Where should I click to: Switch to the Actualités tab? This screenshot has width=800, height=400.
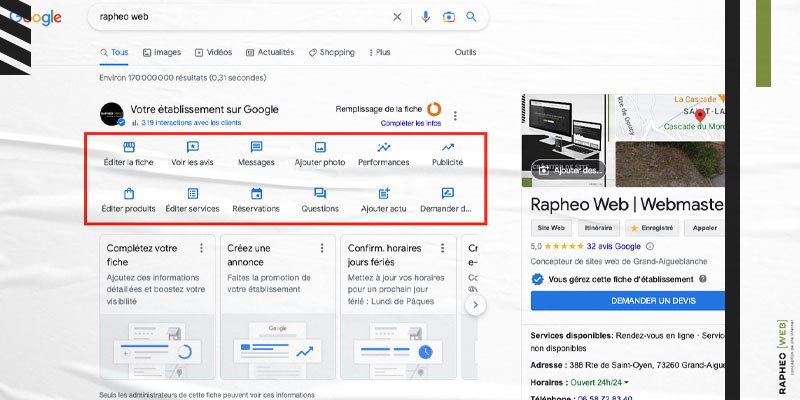(x=270, y=52)
